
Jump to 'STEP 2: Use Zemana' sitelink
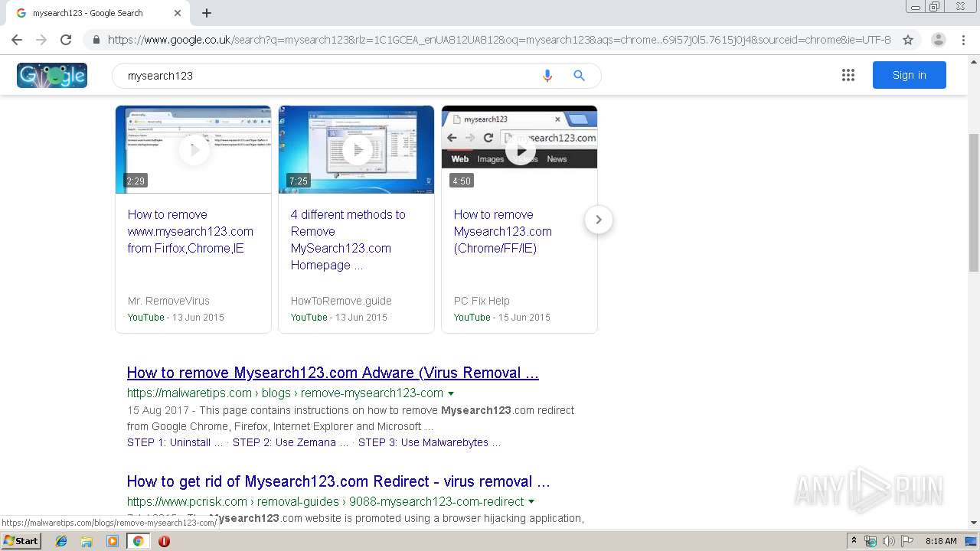tap(291, 442)
